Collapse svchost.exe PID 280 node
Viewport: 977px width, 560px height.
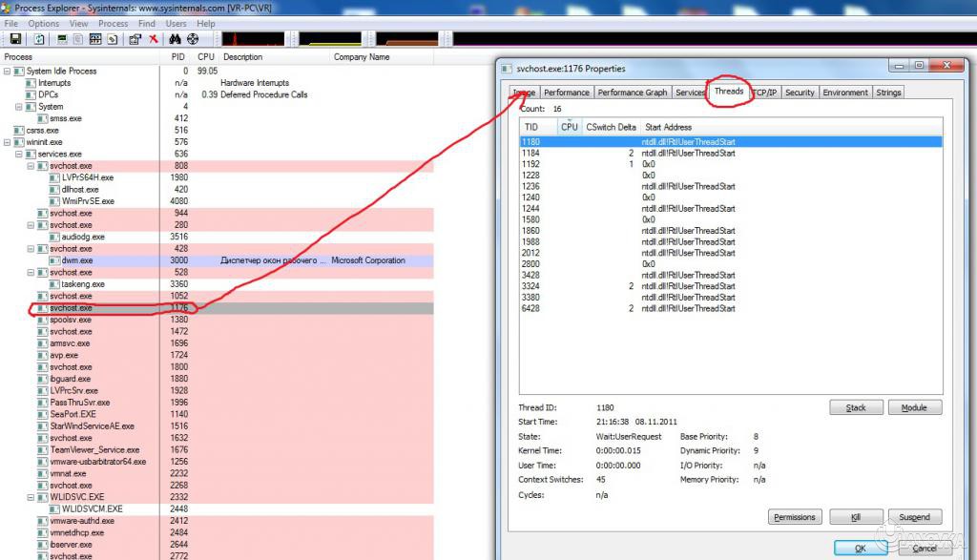point(31,225)
